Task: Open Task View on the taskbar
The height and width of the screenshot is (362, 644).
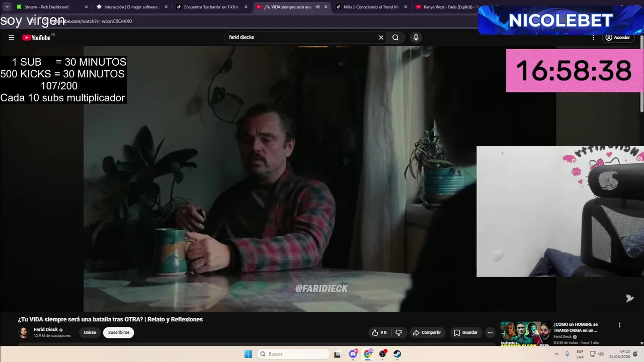Action: pyautogui.click(x=337, y=354)
